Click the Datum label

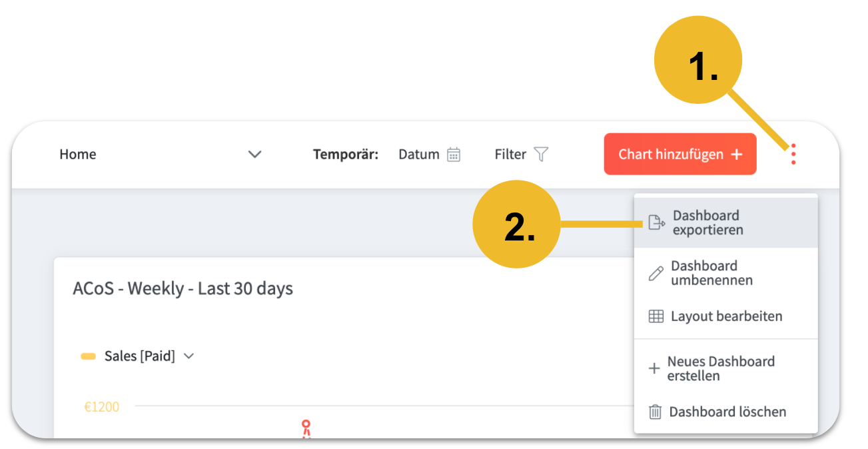[418, 155]
